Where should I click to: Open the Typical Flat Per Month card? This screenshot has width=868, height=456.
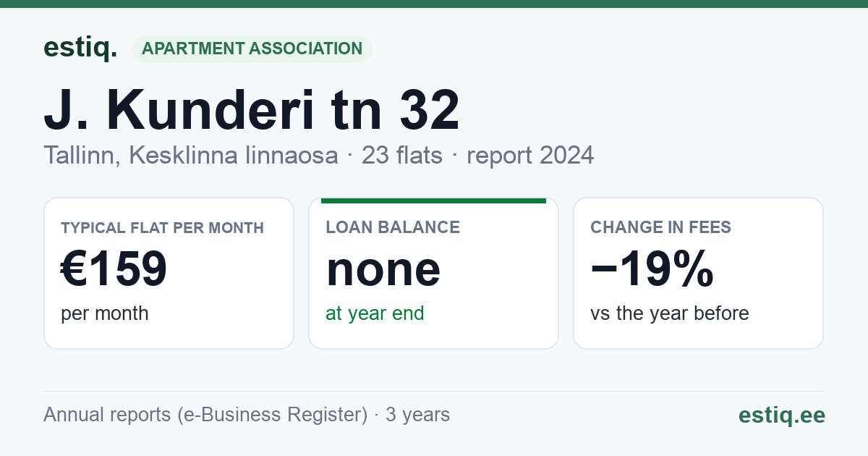169,273
